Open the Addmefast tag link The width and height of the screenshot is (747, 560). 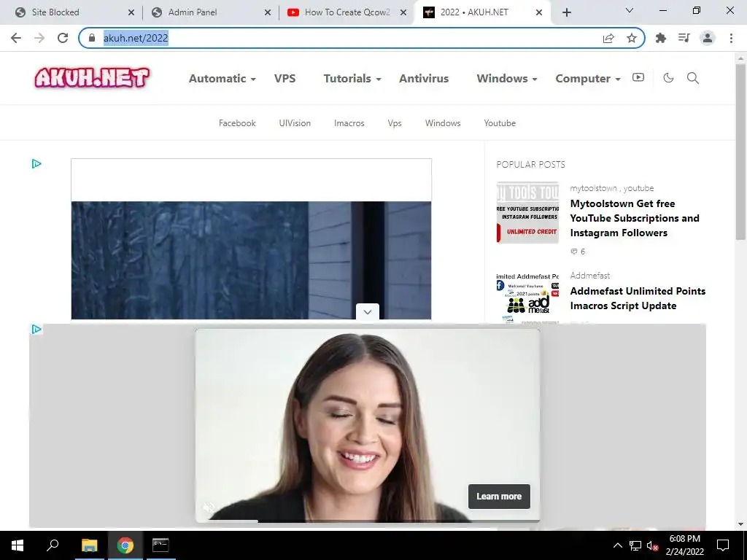(x=589, y=276)
